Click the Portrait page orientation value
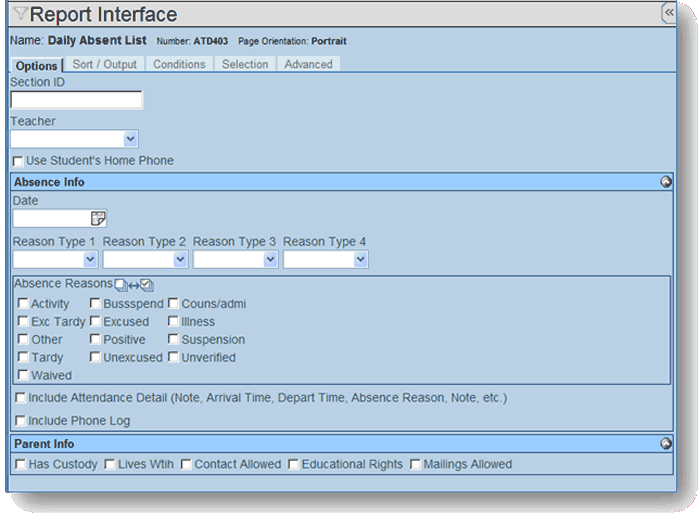 (x=329, y=41)
